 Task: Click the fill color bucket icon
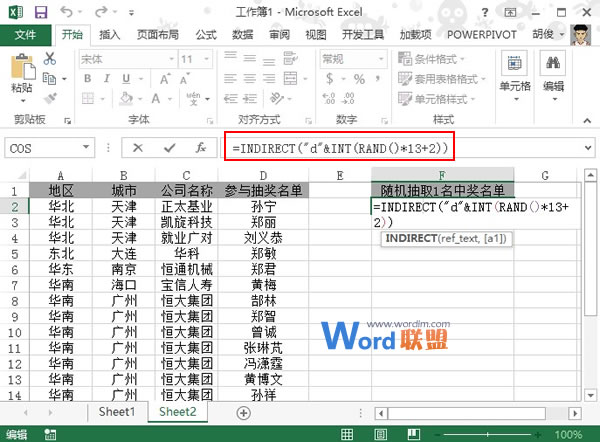(126, 99)
